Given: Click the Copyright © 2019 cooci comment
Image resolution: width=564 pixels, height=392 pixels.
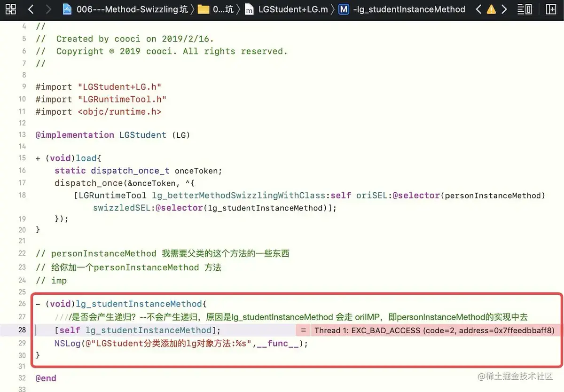Looking at the screenshot, I should 162,51.
